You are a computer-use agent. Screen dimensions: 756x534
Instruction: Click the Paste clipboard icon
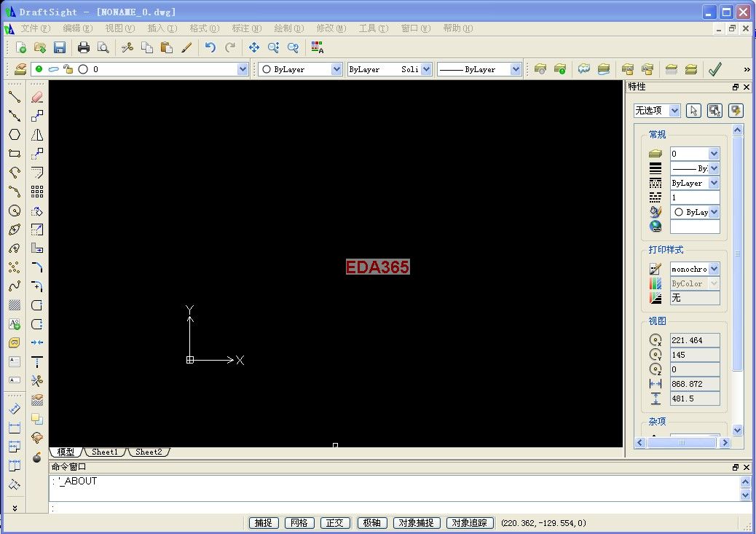(166, 47)
